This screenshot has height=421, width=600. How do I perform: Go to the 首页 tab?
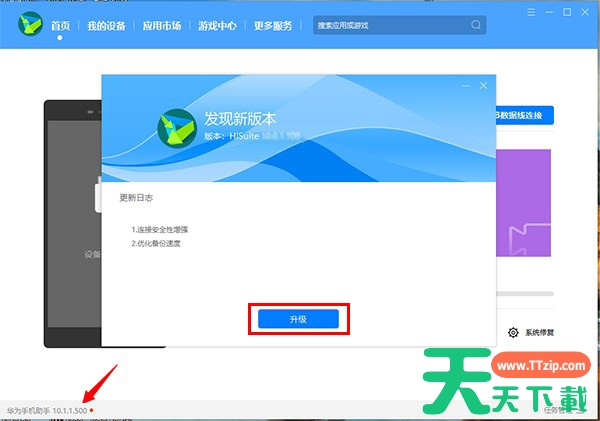pos(60,26)
